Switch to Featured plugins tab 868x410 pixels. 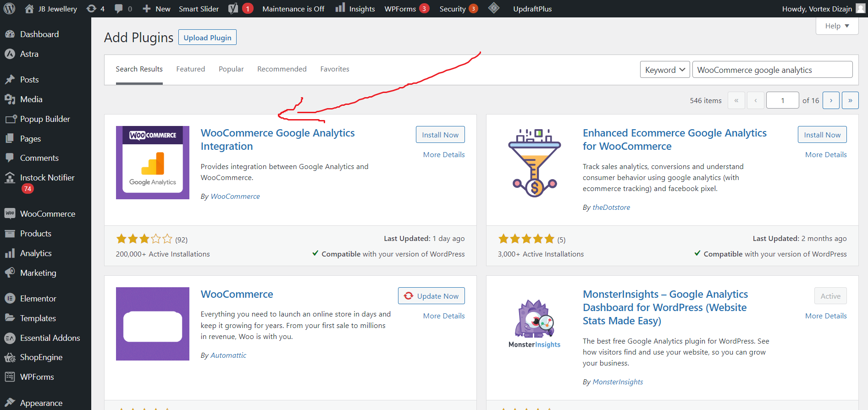point(191,69)
